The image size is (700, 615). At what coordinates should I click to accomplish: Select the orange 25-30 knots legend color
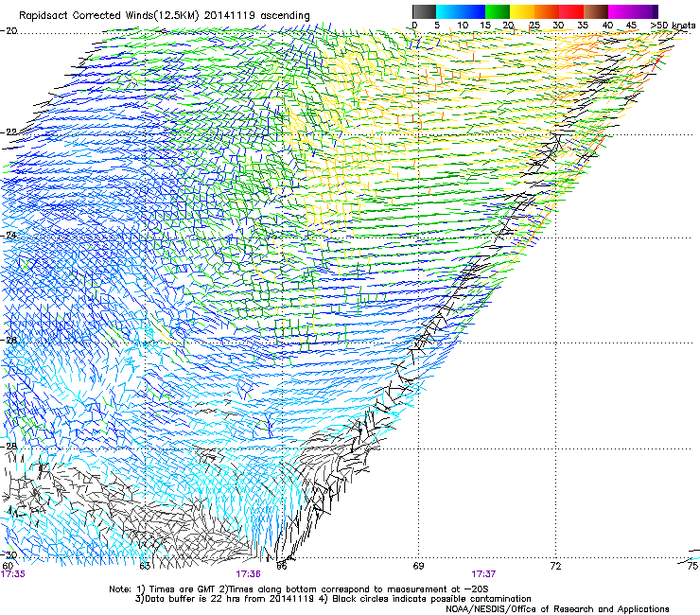click(547, 11)
